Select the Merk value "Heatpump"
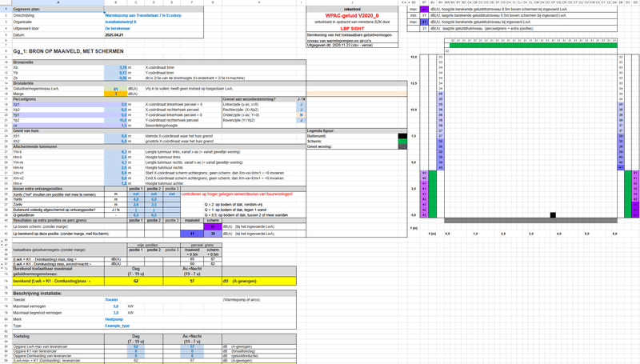 tap(114, 319)
